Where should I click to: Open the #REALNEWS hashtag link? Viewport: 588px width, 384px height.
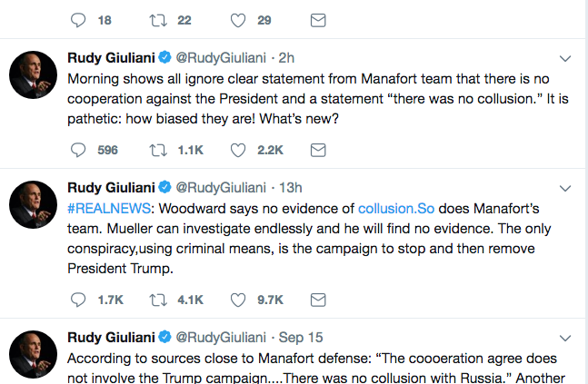coord(109,208)
